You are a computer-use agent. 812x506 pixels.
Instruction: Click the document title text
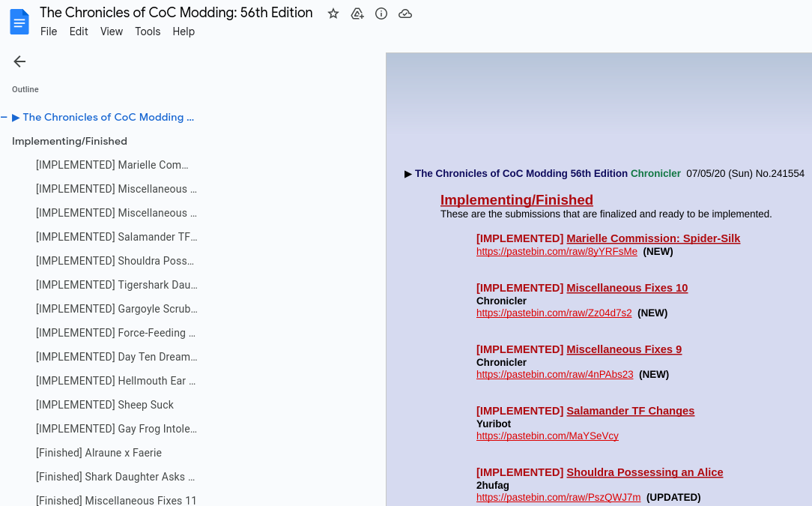176,13
